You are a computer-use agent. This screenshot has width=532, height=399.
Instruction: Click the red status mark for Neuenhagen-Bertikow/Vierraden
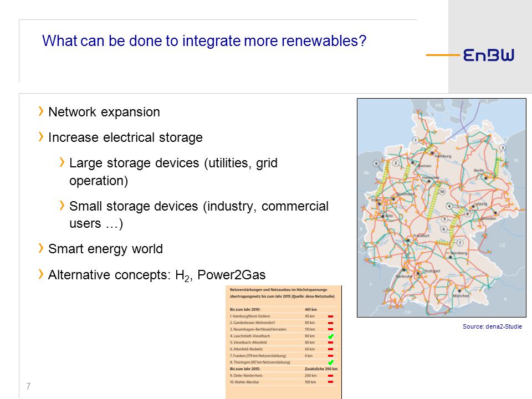pos(330,329)
